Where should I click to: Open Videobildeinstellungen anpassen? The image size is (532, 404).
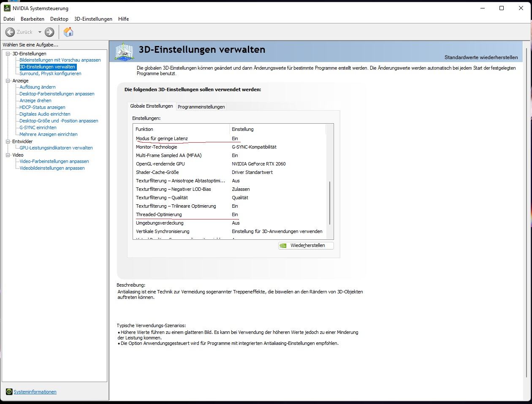coord(52,168)
